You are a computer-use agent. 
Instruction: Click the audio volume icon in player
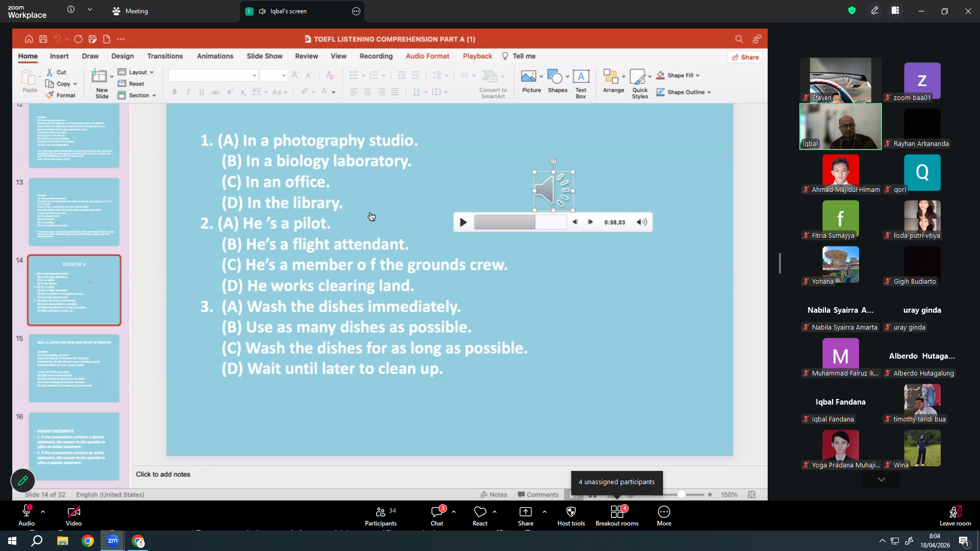pyautogui.click(x=642, y=222)
